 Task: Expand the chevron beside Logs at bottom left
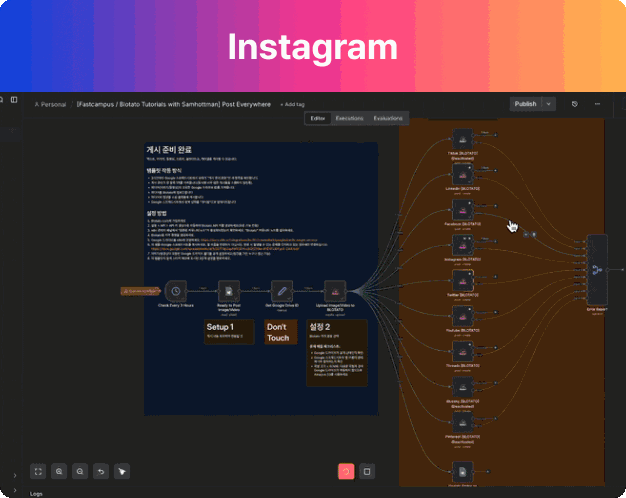pos(15,490)
